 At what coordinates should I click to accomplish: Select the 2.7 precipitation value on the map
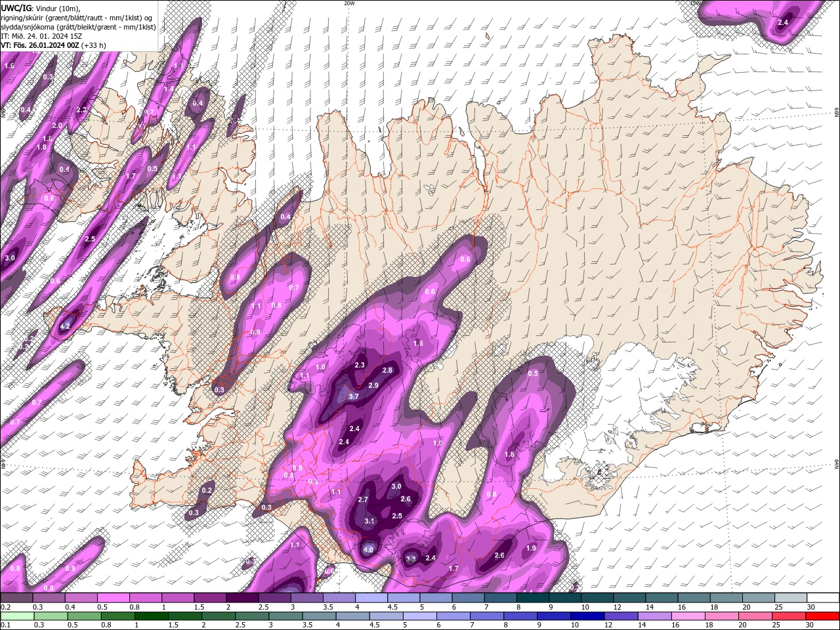tap(363, 500)
